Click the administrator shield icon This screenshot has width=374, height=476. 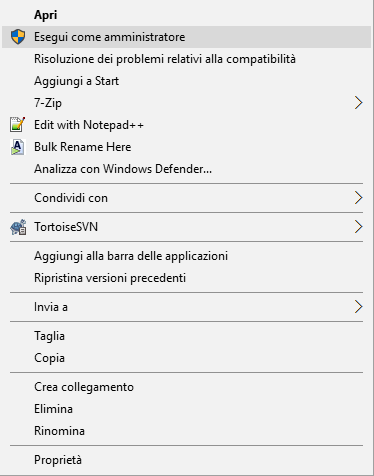click(x=18, y=37)
